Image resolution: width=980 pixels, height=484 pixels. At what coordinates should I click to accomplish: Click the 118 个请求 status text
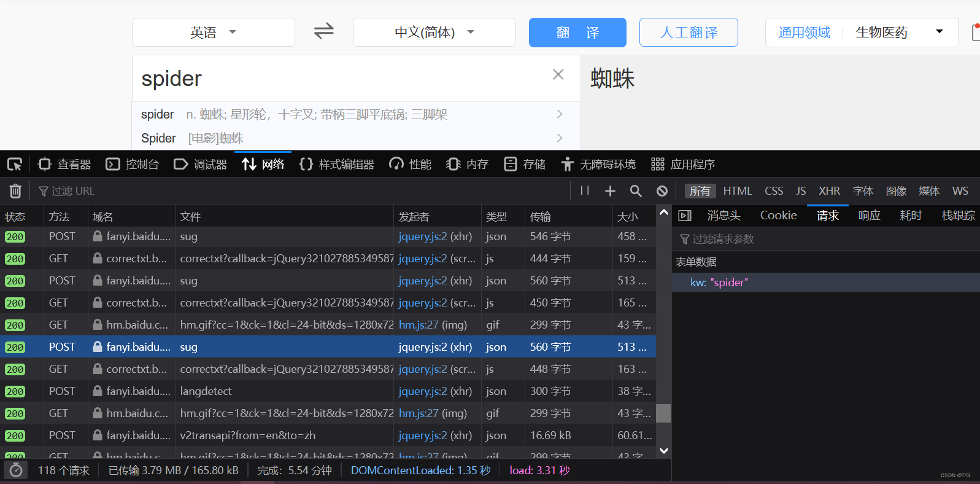coord(64,470)
